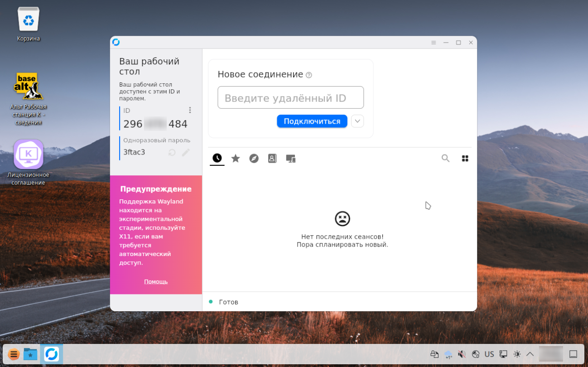The width and height of the screenshot is (588, 367).
Task: Open the address book
Action: [x=272, y=158]
